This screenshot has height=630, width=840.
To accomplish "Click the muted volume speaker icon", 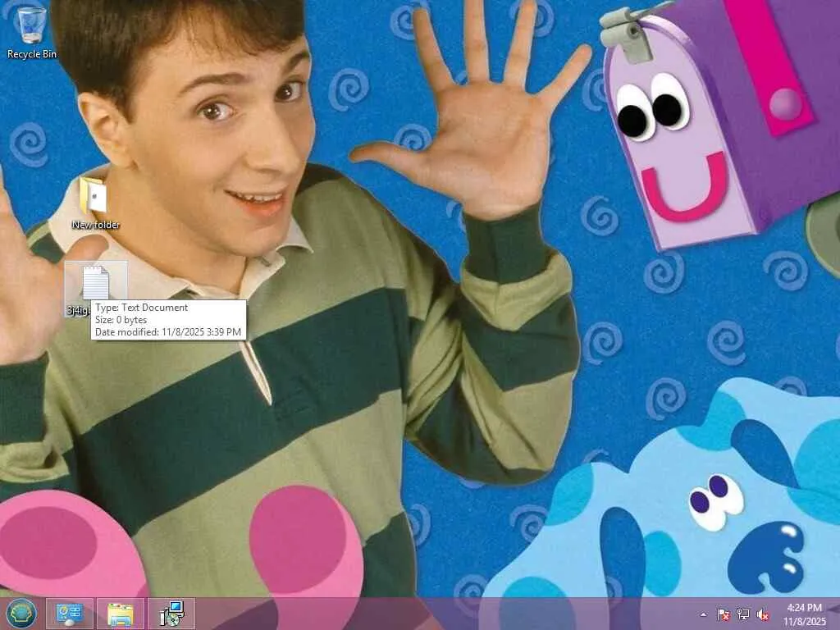I will pyautogui.click(x=762, y=614).
